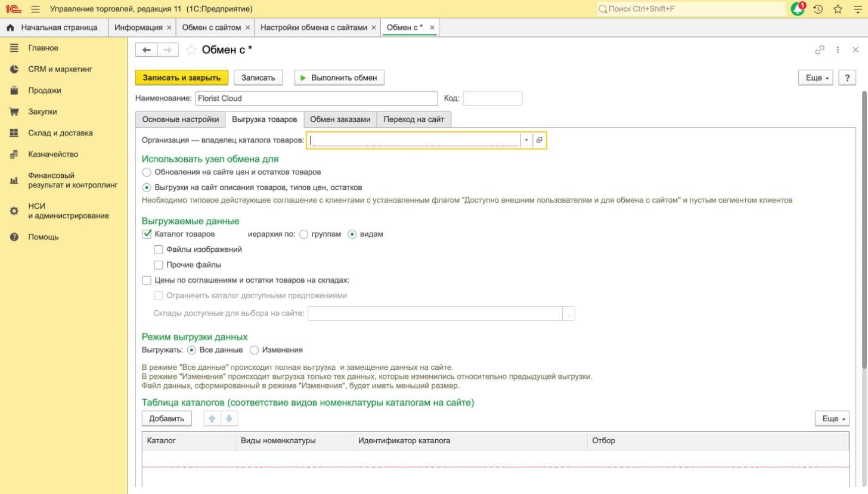Click the Код input field
This screenshot has width=868, height=494.
(492, 98)
